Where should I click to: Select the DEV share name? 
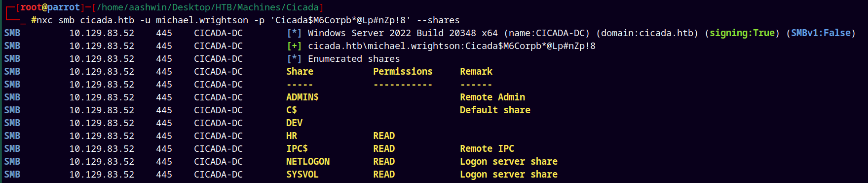(294, 123)
